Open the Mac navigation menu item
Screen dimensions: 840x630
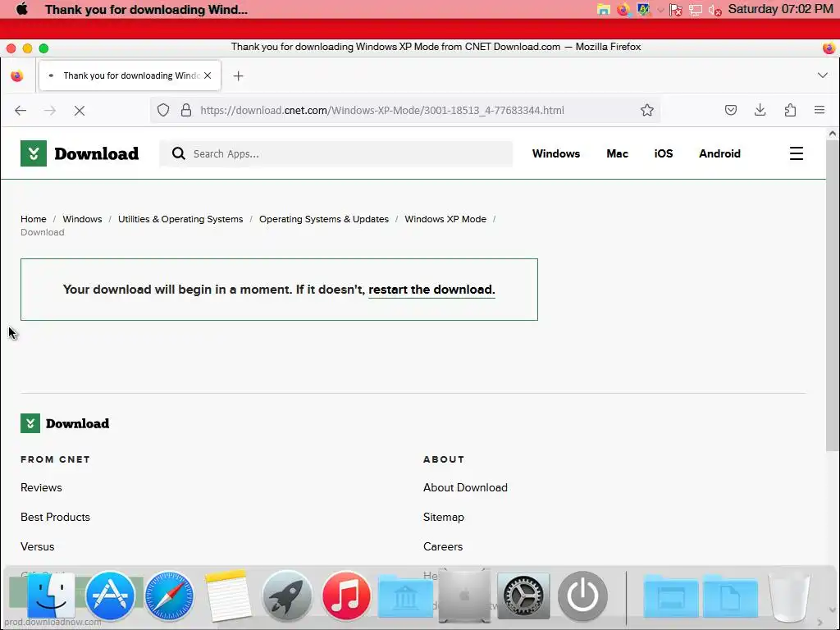[x=617, y=153]
